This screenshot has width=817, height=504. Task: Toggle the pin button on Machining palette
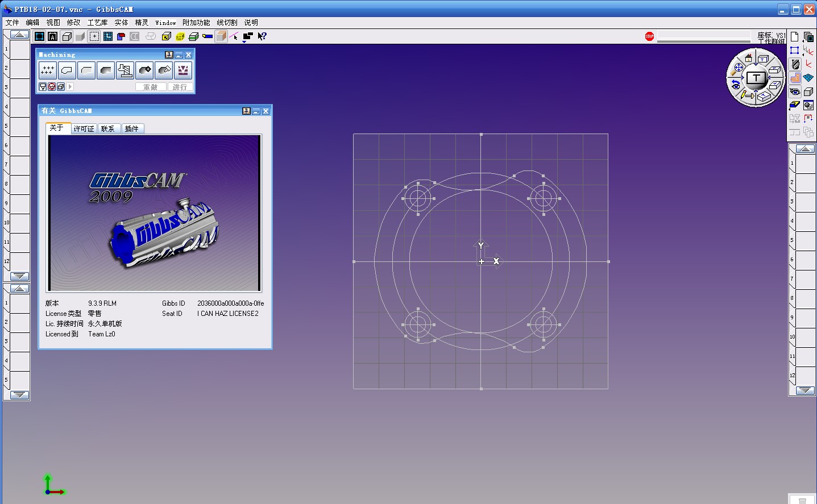[x=169, y=55]
